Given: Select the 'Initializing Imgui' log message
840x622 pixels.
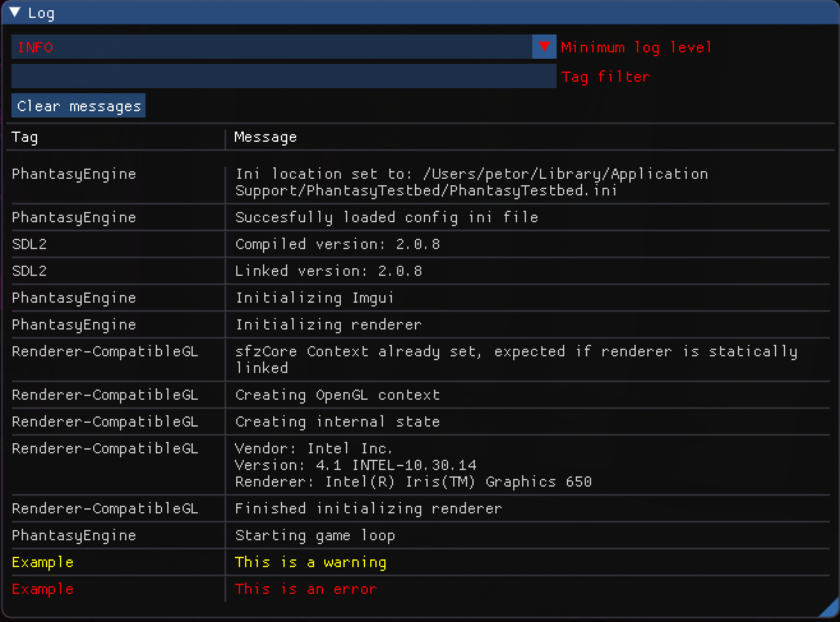Looking at the screenshot, I should point(314,298).
